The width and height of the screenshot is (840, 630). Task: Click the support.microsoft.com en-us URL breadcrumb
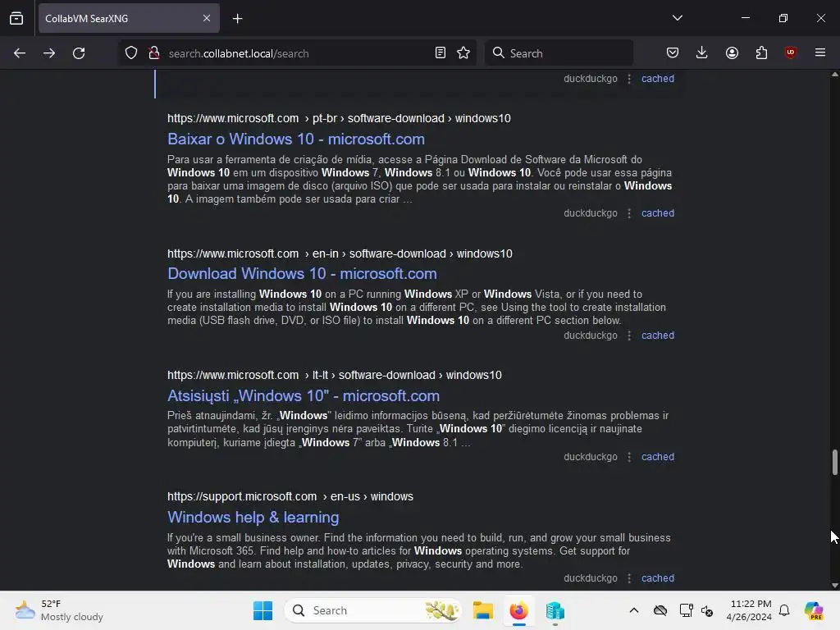pyautogui.click(x=290, y=497)
